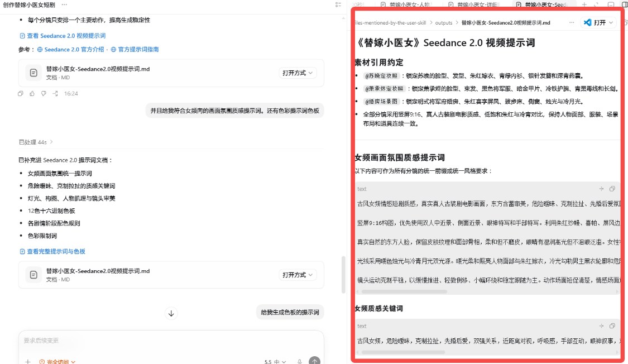Click the VS Code 打开 button
This screenshot has height=364, width=628.
click(595, 23)
